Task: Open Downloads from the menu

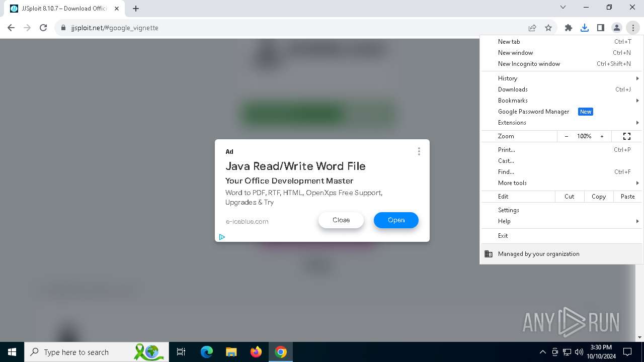Action: [x=561, y=89]
